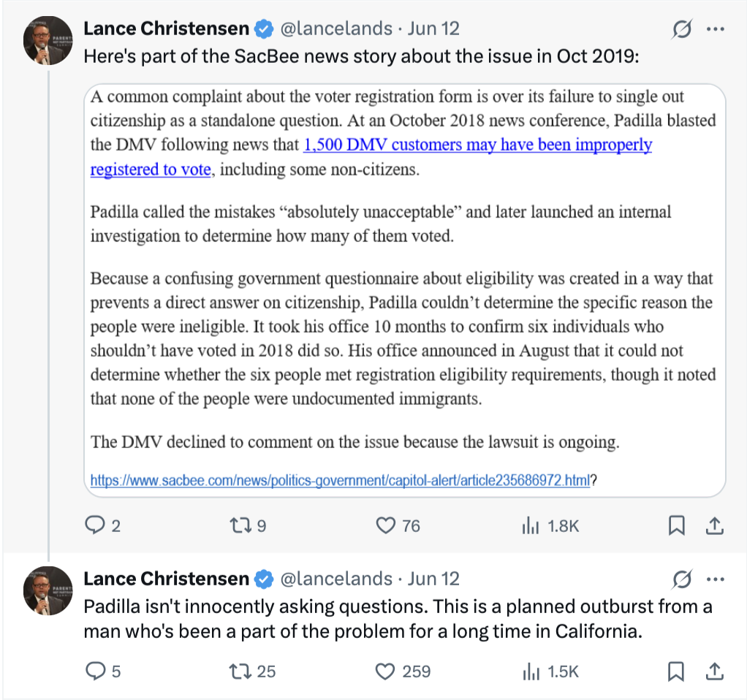
Task: Repost the SacBee news story tweet
Action: coord(238,525)
